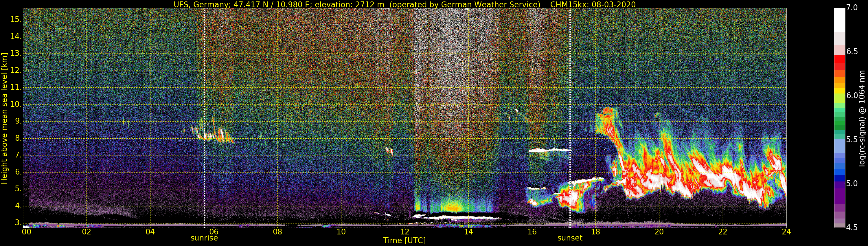Viewport: 868px width, 246px height.
Task: Click the 'log(rc-signal) @ 1064 nm' colorbar label
Action: [862, 118]
